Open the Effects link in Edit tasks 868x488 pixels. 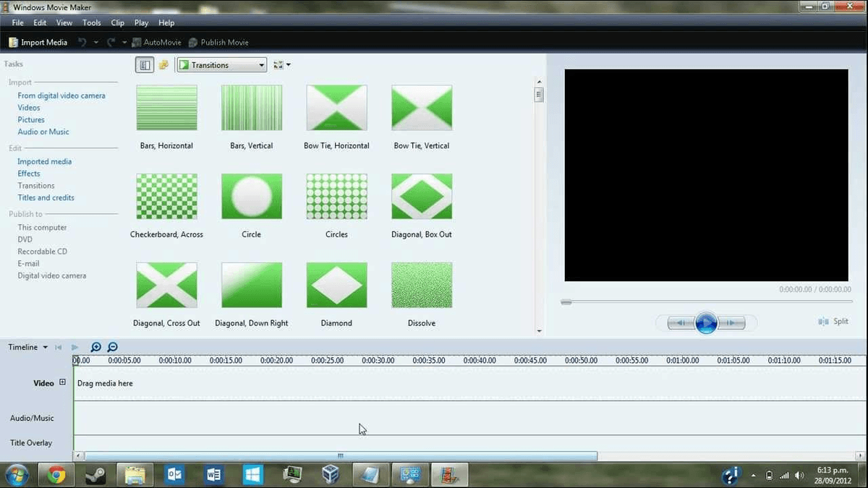tap(28, 173)
